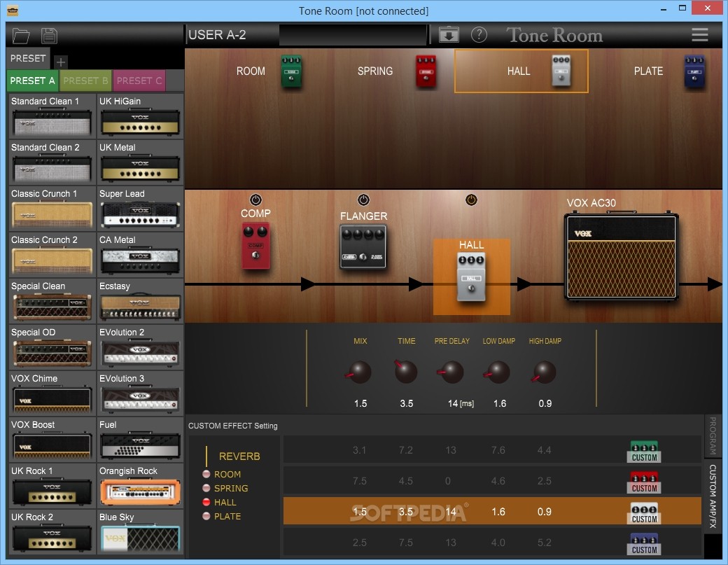728x565 pixels.
Task: Choose the UK Rock 2 amp preset
Action: 52,531
